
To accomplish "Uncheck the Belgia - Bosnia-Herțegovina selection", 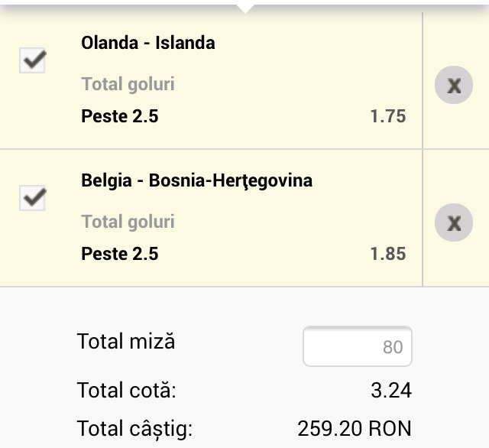I will [x=32, y=199].
